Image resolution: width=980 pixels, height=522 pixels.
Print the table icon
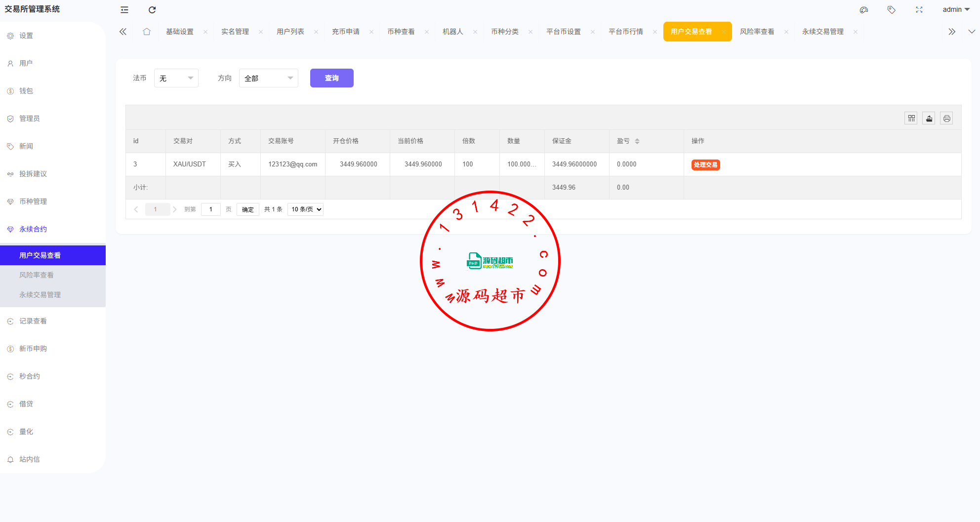[x=947, y=119]
